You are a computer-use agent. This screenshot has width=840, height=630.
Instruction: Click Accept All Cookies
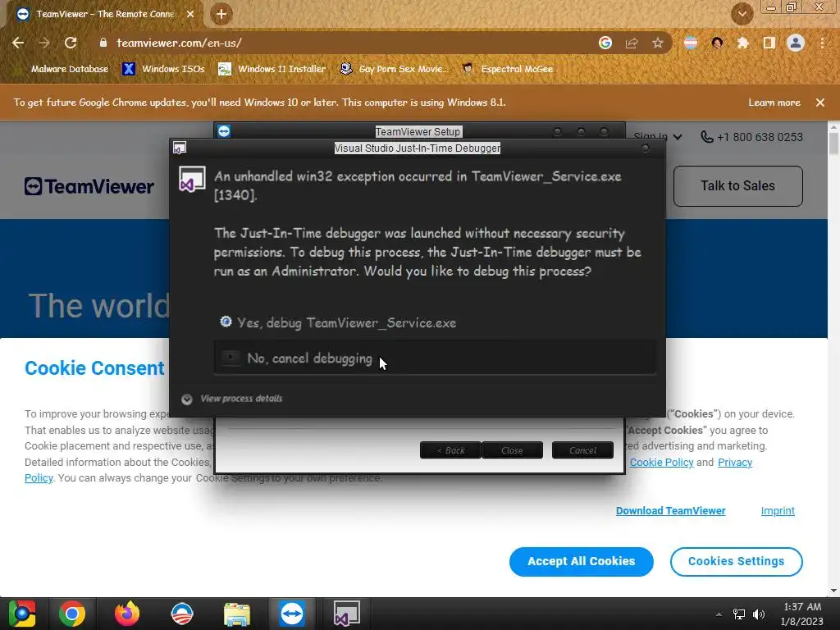point(582,561)
